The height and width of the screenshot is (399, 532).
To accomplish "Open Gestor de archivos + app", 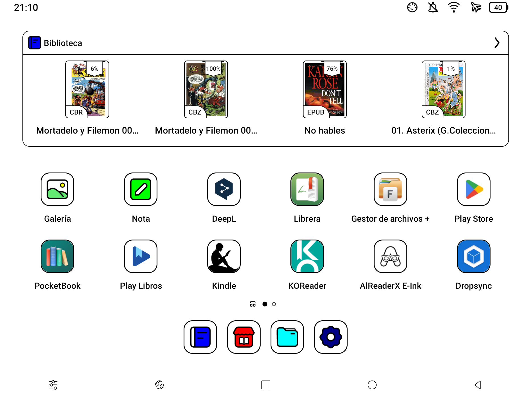I will [390, 189].
